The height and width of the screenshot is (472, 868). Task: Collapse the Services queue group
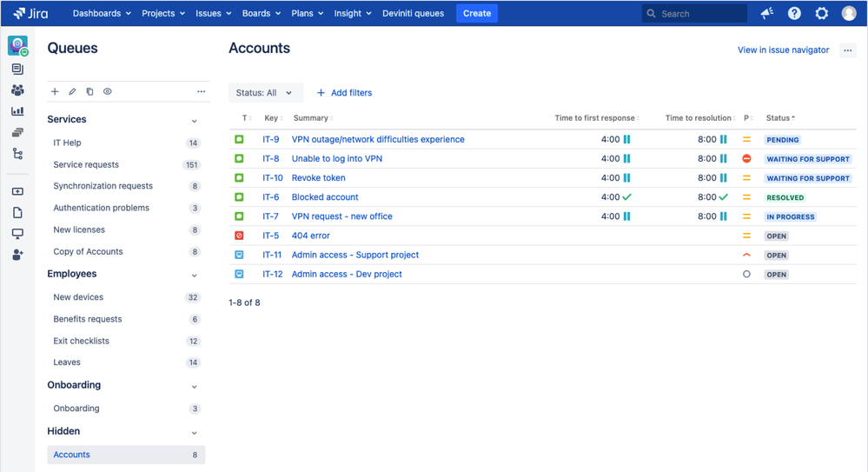[195, 121]
